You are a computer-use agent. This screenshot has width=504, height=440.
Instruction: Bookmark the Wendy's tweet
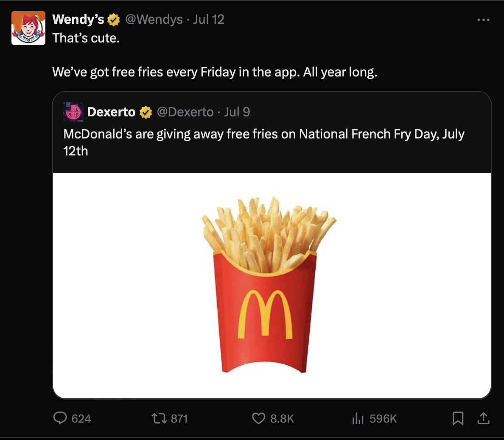pyautogui.click(x=458, y=419)
